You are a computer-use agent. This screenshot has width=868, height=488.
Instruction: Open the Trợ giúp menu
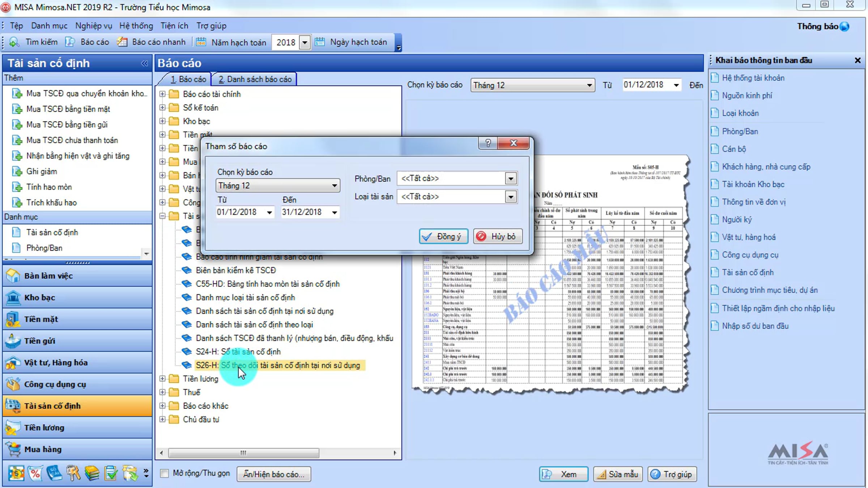(212, 26)
